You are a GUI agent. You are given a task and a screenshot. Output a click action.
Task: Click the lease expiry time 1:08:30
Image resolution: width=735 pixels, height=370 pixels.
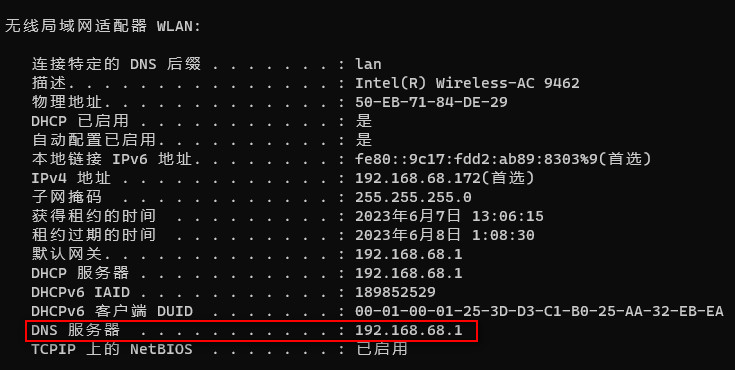click(503, 235)
